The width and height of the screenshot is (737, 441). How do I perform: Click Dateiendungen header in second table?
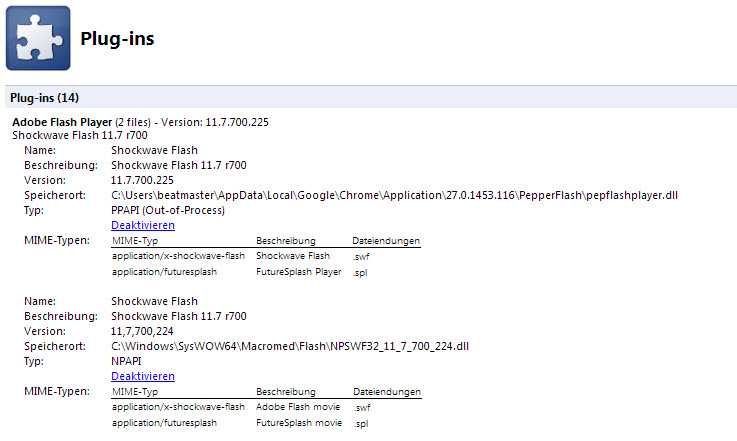[387, 392]
